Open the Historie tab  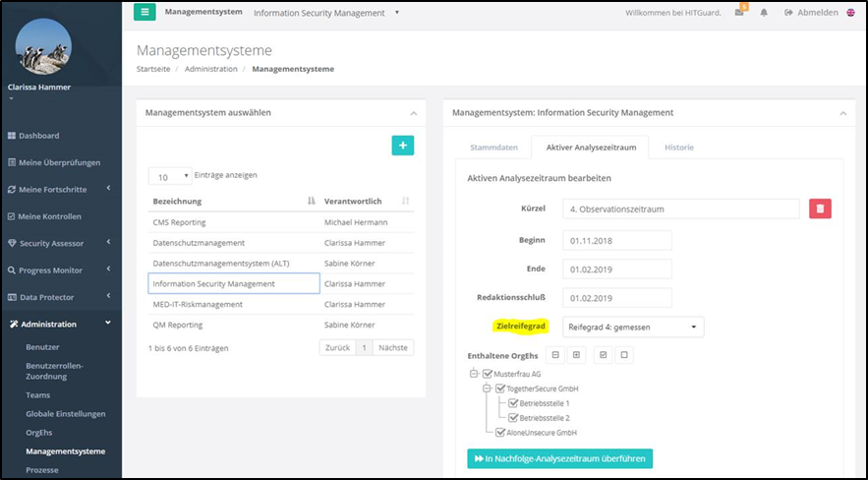point(678,148)
